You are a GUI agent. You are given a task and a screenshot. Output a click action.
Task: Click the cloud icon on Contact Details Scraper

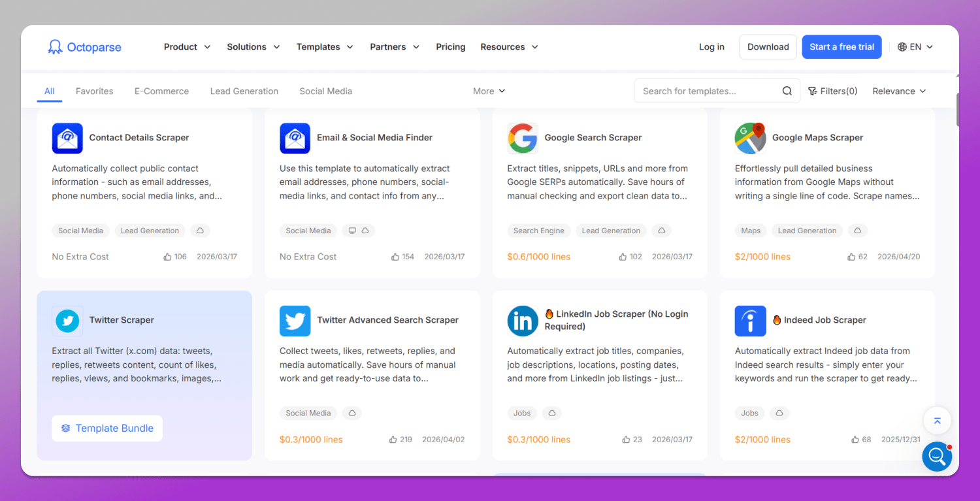[x=201, y=231]
